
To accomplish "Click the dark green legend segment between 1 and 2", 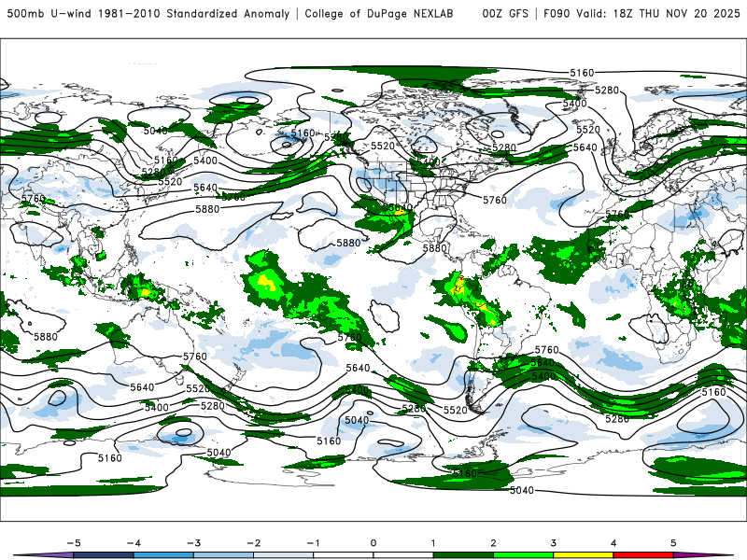I will 463,555.
